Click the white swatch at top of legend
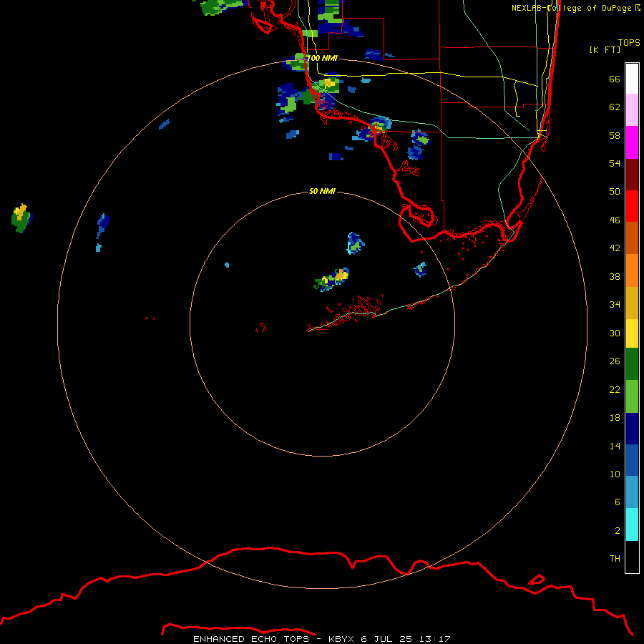Viewport: 644px width, 644px height. [632, 79]
